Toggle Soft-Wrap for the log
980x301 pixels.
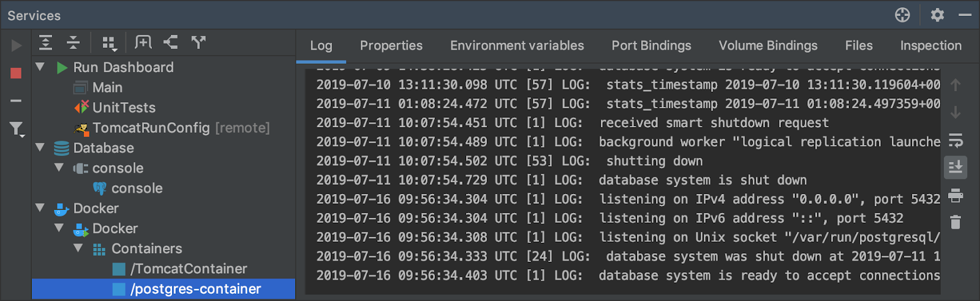(x=956, y=141)
